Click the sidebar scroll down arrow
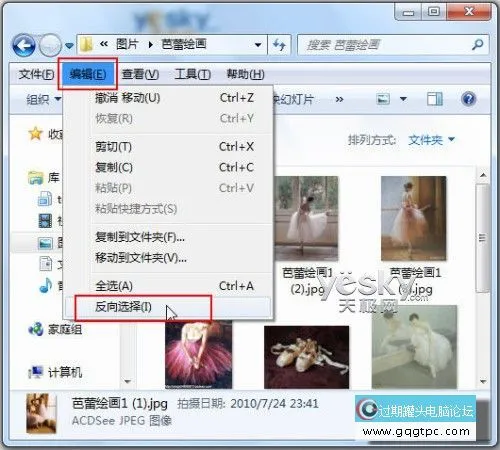This screenshot has height=450, width=500. click(127, 381)
